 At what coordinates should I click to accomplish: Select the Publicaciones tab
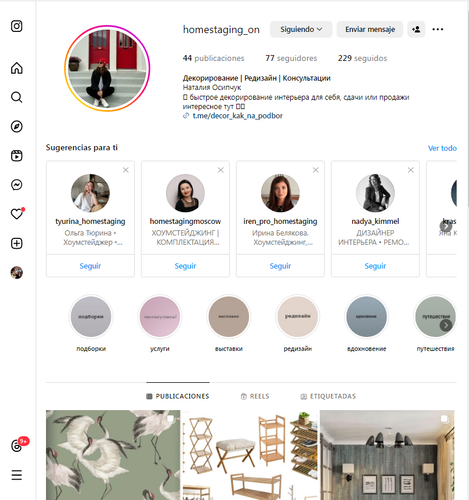[x=178, y=396]
